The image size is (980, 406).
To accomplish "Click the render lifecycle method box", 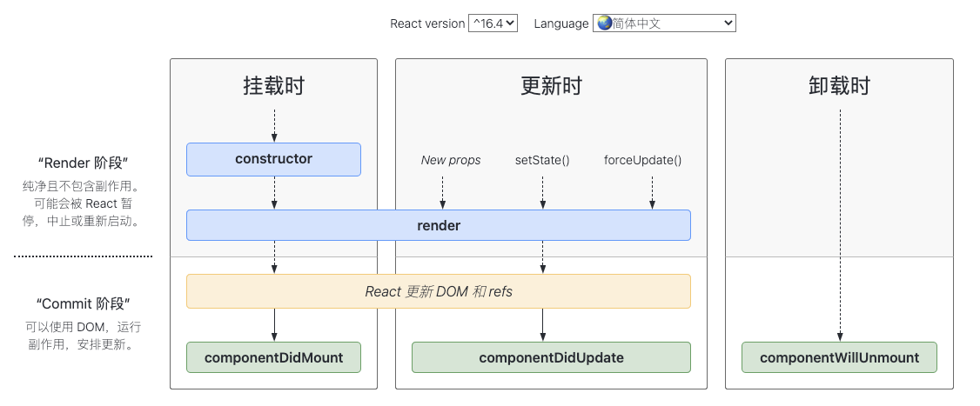I will point(438,225).
